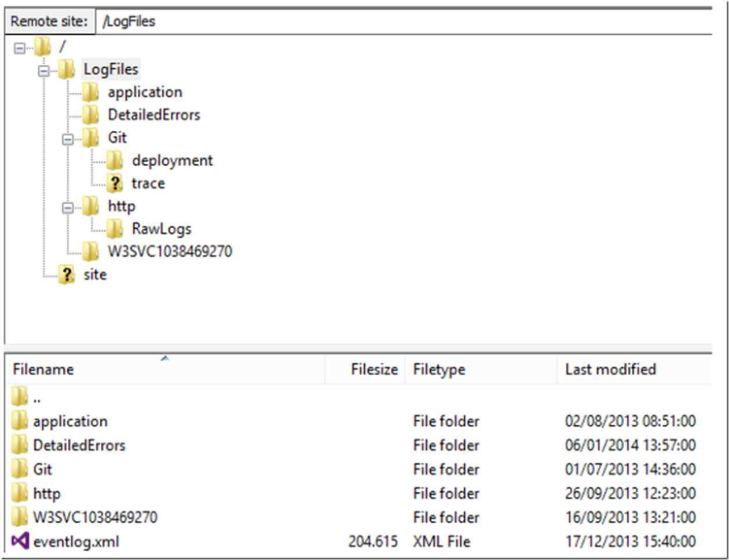Image resolution: width=729 pixels, height=560 pixels.
Task: Collapse the root / tree node
Action: pyautogui.click(x=20, y=48)
